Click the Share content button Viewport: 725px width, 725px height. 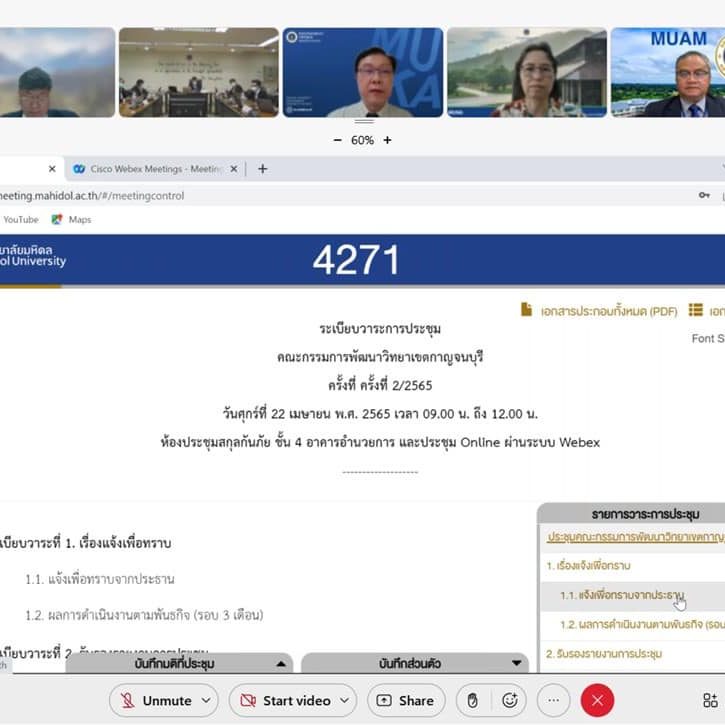405,700
